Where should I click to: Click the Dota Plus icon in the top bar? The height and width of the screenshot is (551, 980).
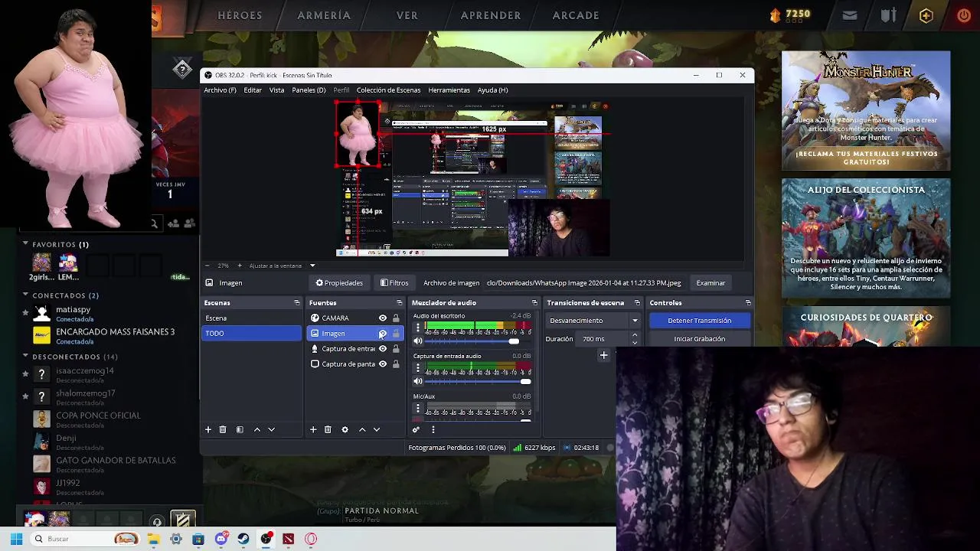pyautogui.click(x=926, y=15)
